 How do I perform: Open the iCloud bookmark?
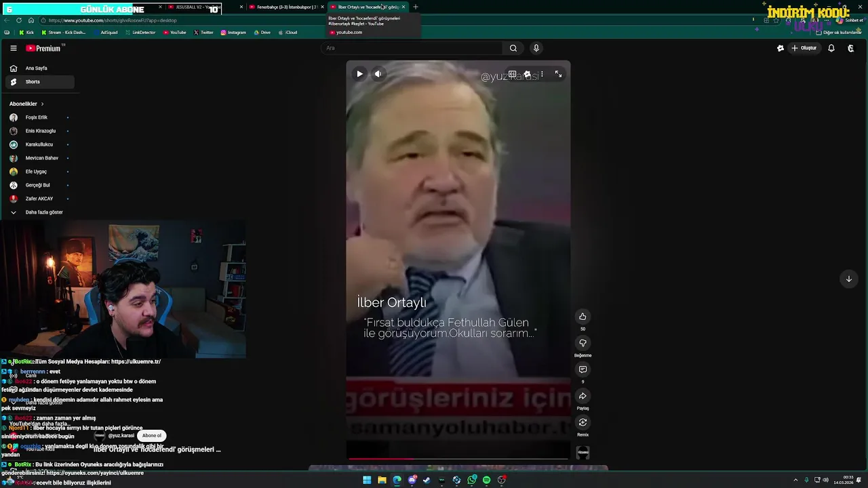288,33
